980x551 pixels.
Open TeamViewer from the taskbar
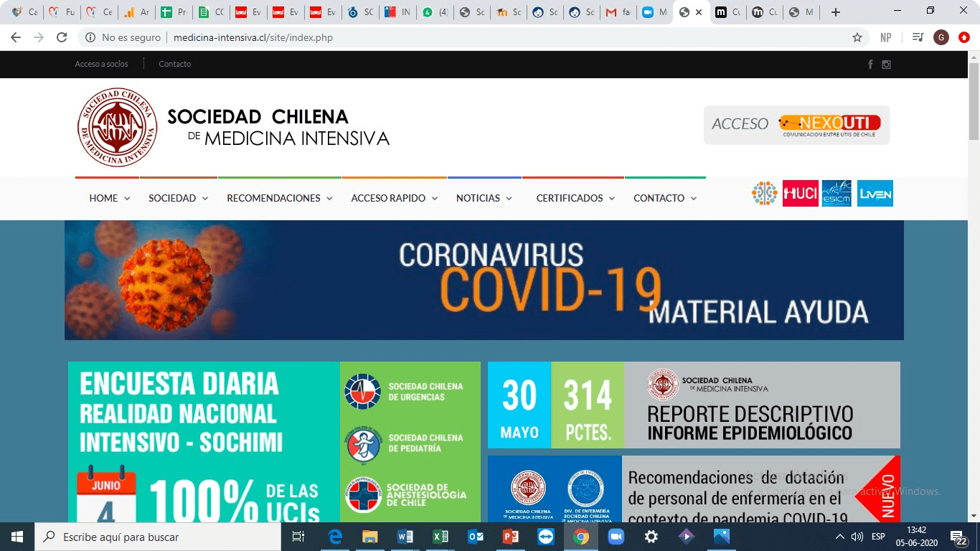(546, 537)
